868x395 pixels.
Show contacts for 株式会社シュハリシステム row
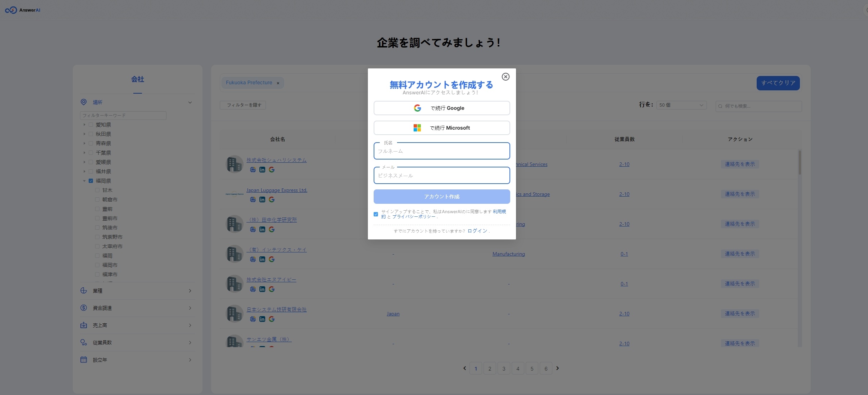[740, 164]
